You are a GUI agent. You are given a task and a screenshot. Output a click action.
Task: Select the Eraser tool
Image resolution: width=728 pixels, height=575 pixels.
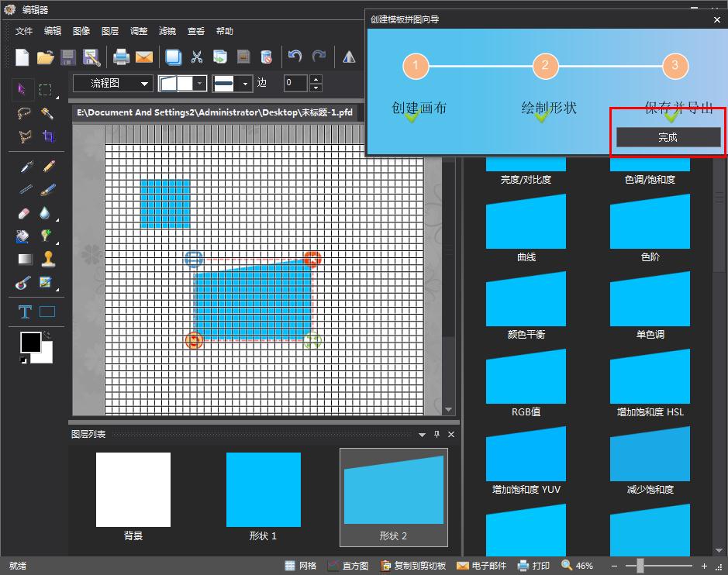pyautogui.click(x=24, y=214)
